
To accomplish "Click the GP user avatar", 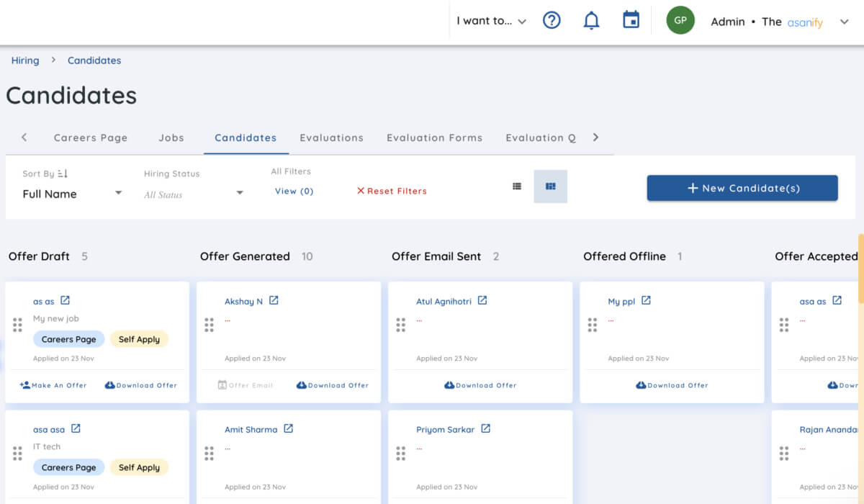I will (680, 21).
